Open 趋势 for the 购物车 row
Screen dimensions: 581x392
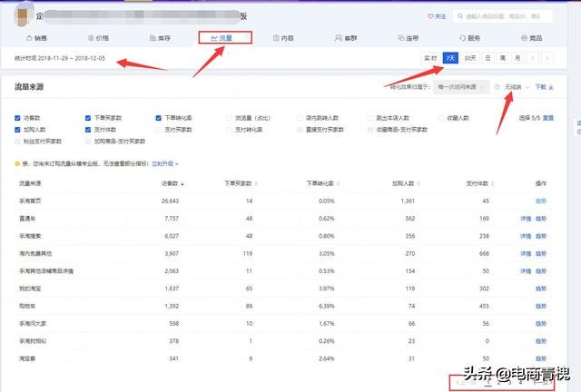pos(541,307)
